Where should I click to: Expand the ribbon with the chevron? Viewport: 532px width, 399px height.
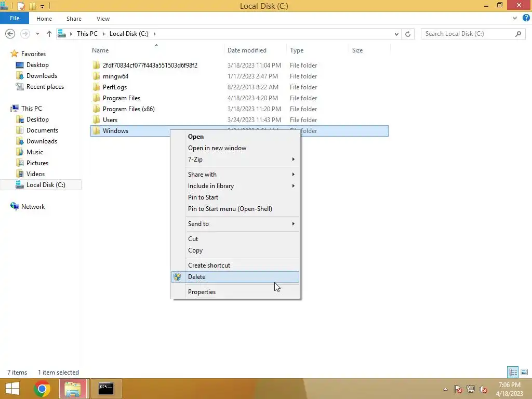click(x=515, y=18)
